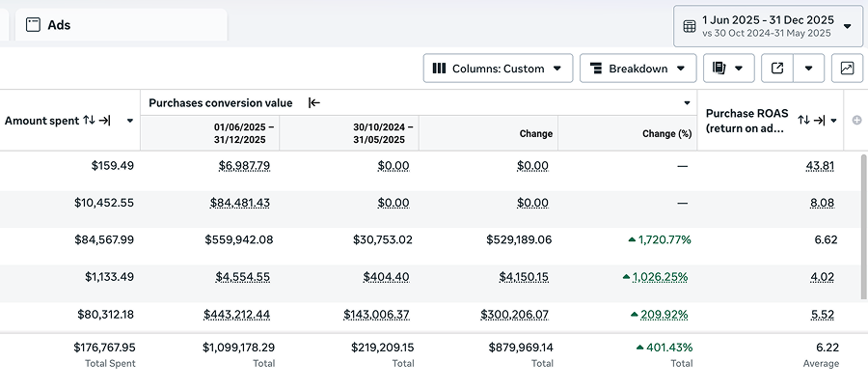Open Purchases conversion value column menu
Screen dimensions: 868x390
point(688,102)
